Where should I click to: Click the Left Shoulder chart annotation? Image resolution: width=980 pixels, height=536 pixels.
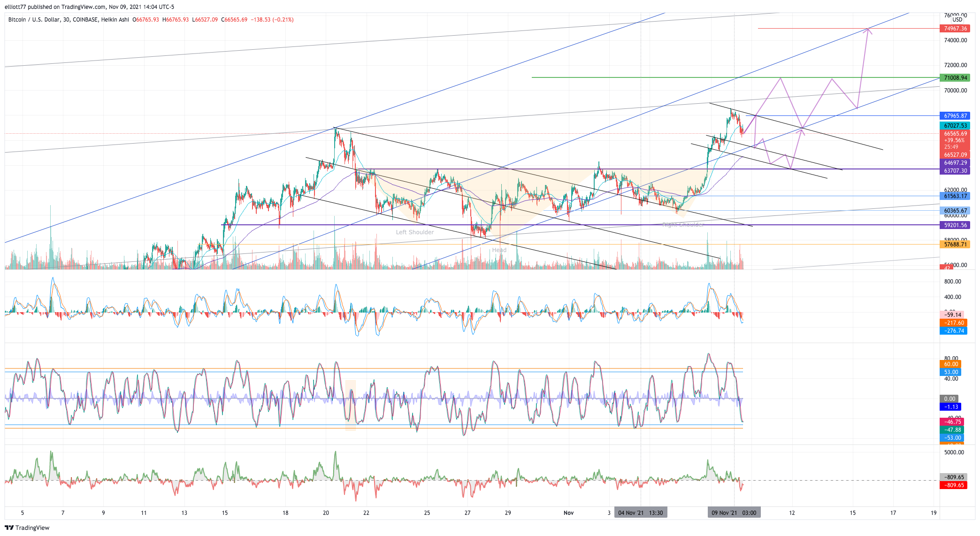(415, 232)
